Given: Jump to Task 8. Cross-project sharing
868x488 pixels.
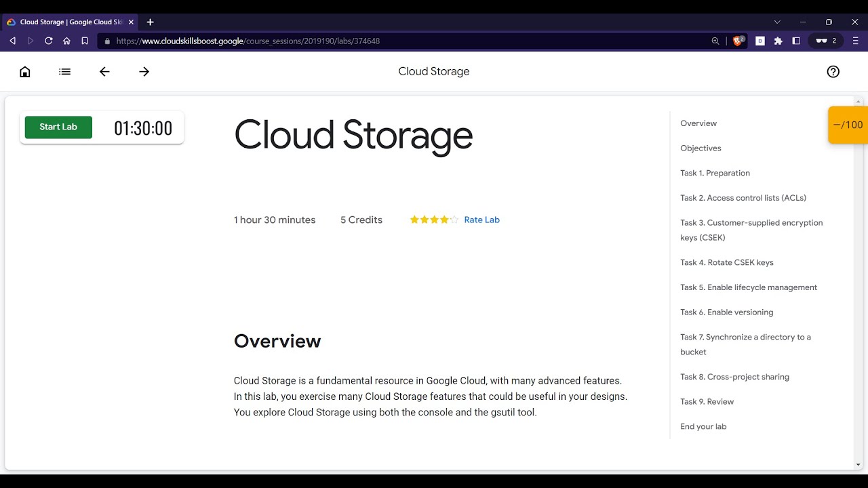Looking at the screenshot, I should click(734, 377).
